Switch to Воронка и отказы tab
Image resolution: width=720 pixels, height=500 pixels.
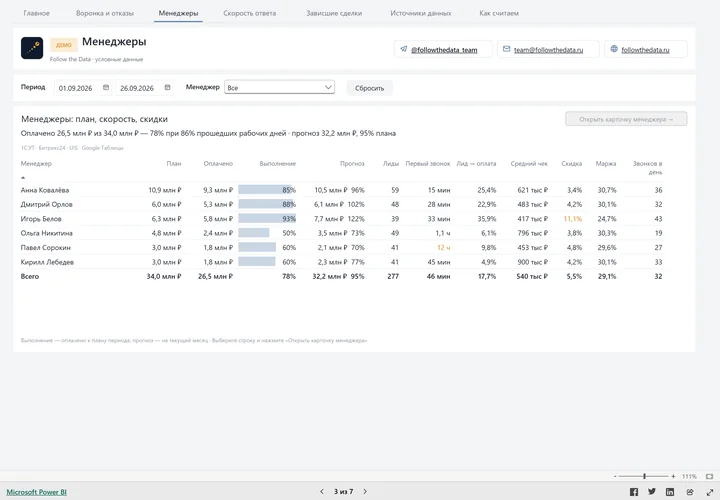click(x=105, y=13)
